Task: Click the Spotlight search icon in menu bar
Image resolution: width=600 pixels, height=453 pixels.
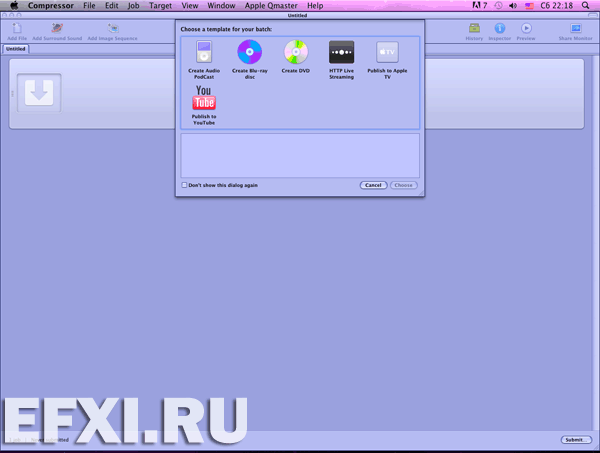Action: tap(585, 6)
